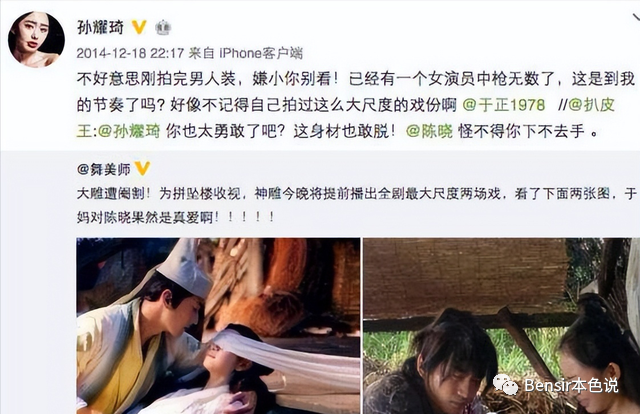Image resolution: width=640 pixels, height=414 pixels.
Task: Click the 孙耀琦 username at top
Action: (x=100, y=27)
